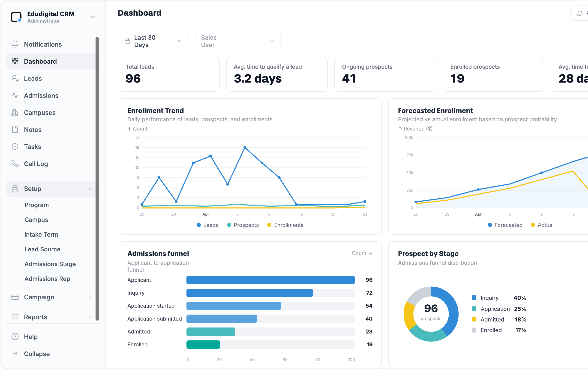Screen dimensions: 588x369
Task: Click the up arrow beside Revenue ($) label
Action: click(400, 129)
